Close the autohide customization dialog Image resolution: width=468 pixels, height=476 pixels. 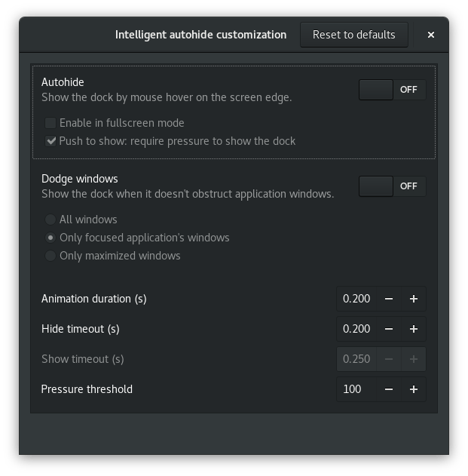click(x=430, y=35)
